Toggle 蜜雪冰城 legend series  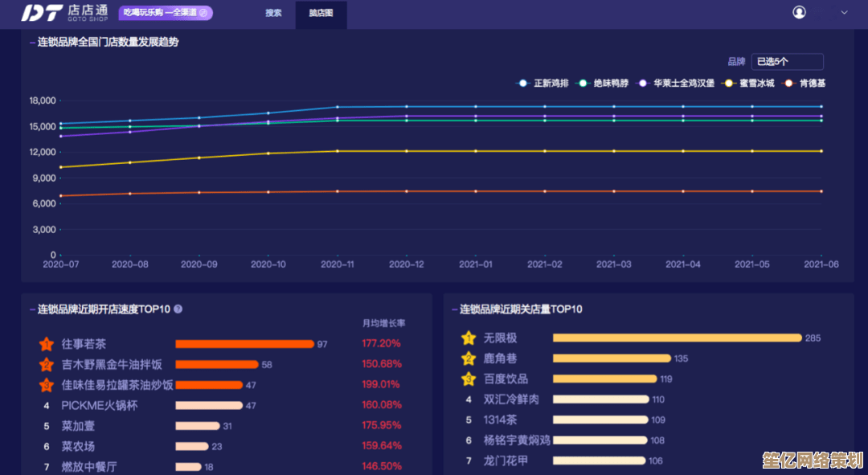click(748, 83)
